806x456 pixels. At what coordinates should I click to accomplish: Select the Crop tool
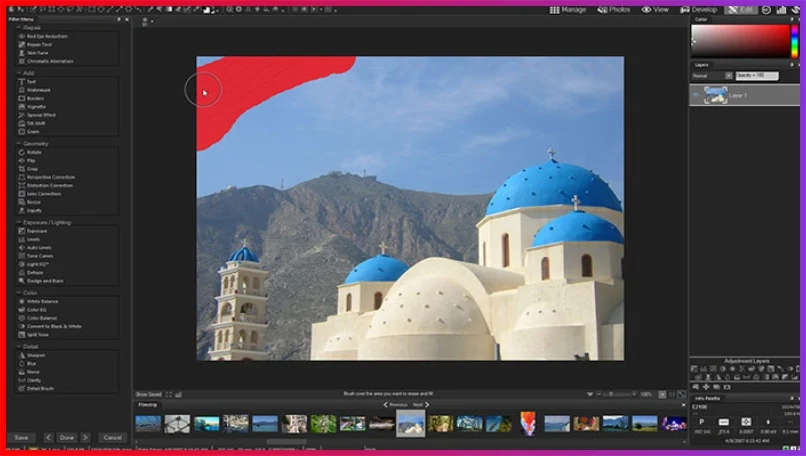pyautogui.click(x=28, y=169)
